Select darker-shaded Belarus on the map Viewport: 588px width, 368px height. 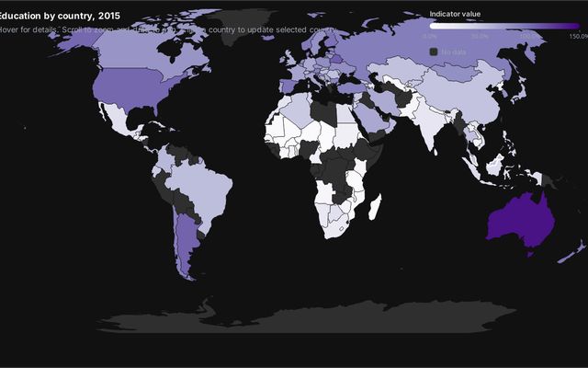point(337,59)
